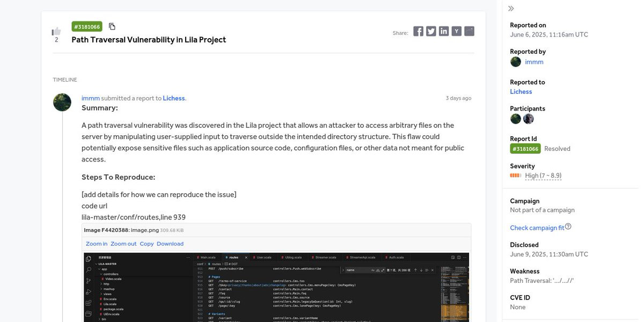644x322 pixels.
Task: Open the first participant avatar
Action: [x=516, y=119]
